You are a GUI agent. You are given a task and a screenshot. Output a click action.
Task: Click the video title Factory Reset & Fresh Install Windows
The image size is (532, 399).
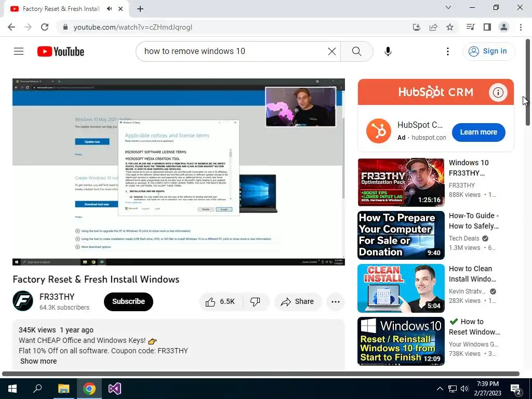(96, 279)
